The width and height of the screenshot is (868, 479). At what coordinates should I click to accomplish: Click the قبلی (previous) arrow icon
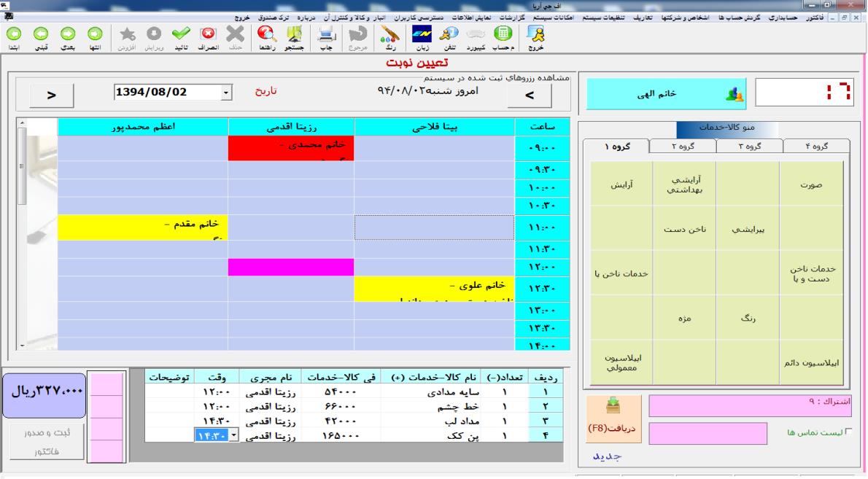click(41, 35)
